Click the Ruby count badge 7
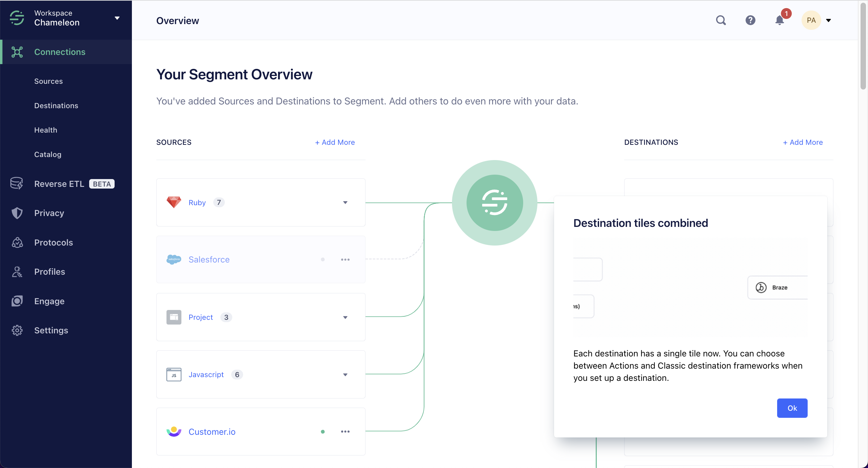Screen dimensions: 868x468 (219, 202)
